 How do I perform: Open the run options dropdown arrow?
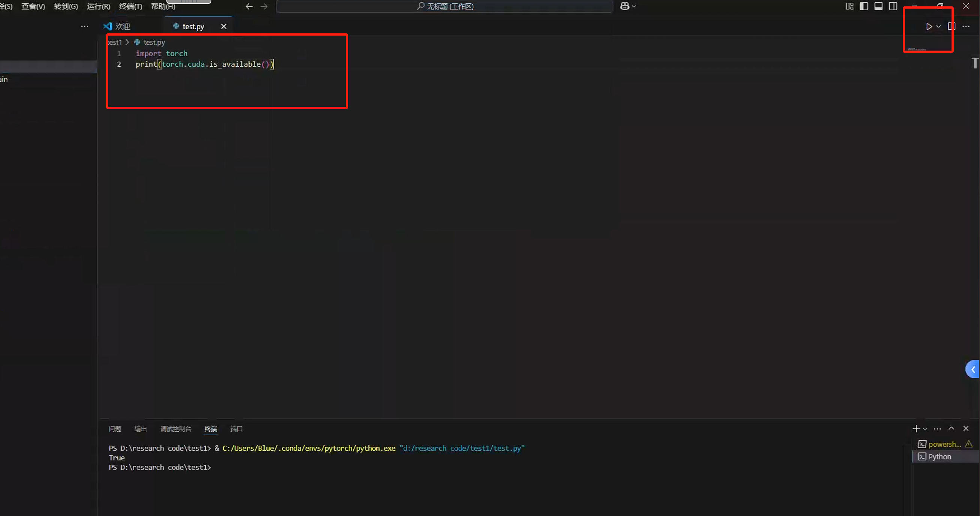coord(938,27)
